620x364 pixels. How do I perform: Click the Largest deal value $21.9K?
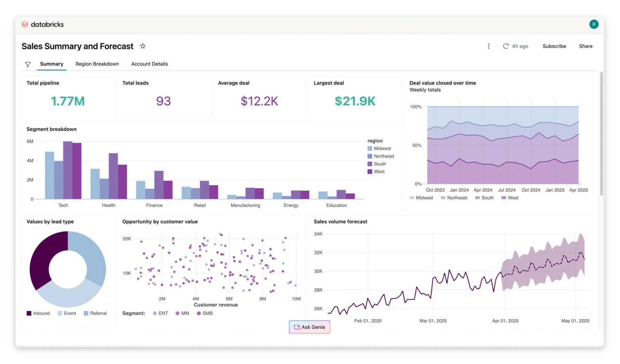point(355,101)
